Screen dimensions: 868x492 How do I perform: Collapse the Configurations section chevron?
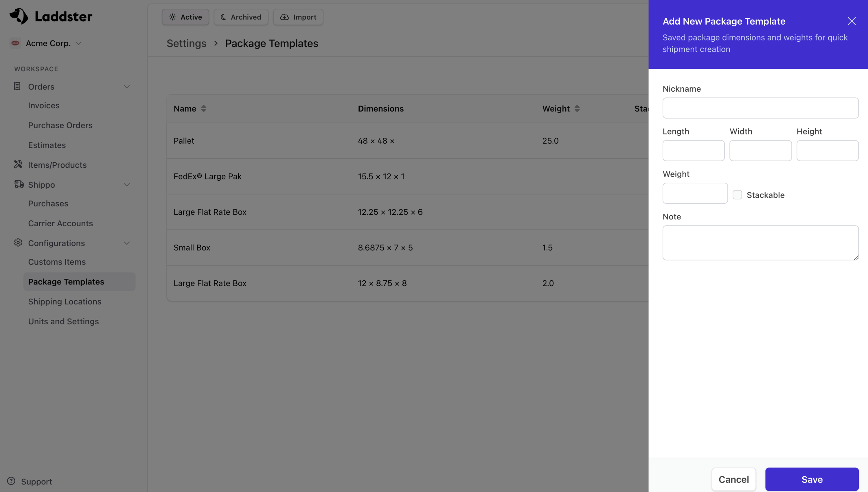point(127,243)
